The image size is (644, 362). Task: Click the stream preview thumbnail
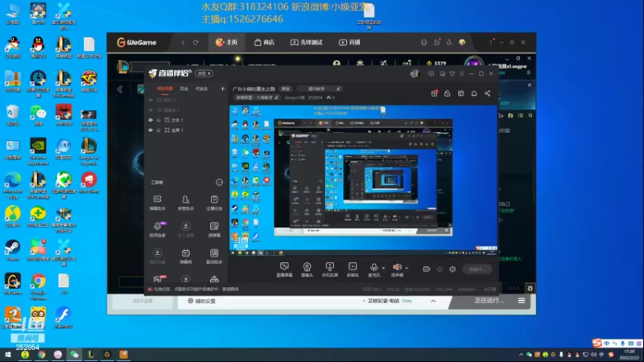[363, 180]
